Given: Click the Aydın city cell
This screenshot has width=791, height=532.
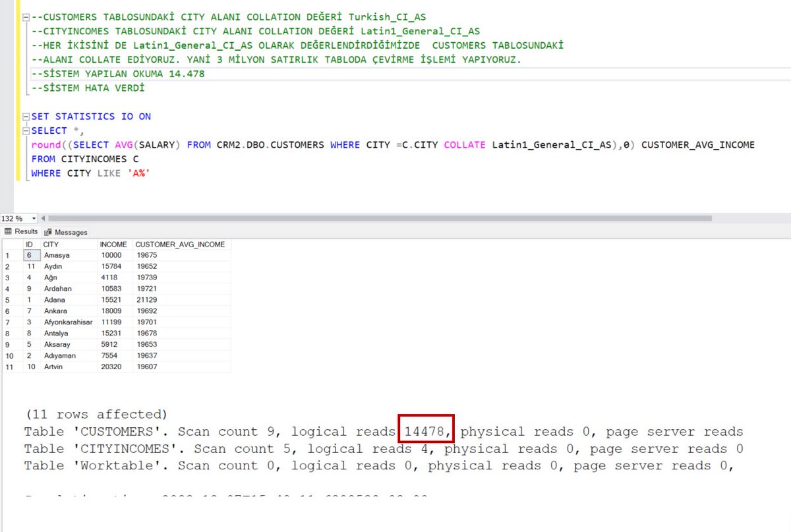Looking at the screenshot, I should pyautogui.click(x=68, y=266).
